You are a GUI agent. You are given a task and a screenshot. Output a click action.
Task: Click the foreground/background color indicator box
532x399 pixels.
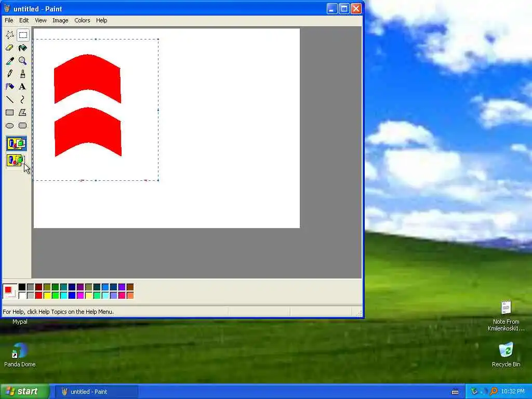click(x=9, y=291)
